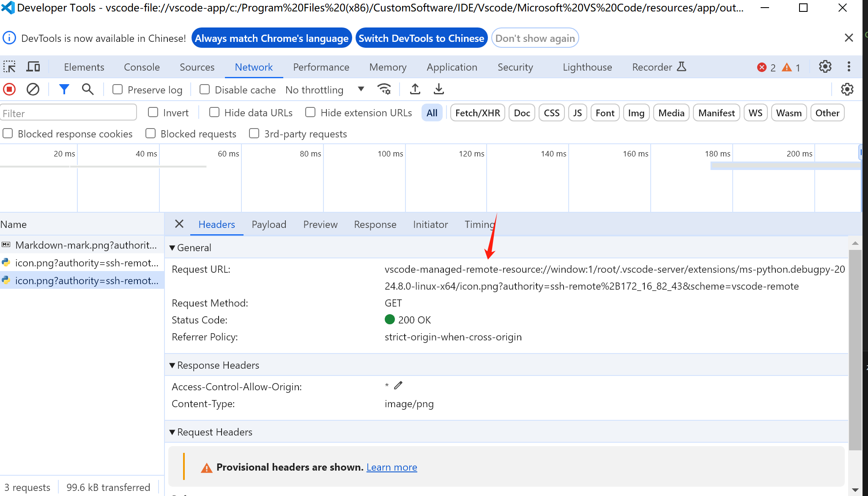Enable the Preserve log checkbox

118,90
